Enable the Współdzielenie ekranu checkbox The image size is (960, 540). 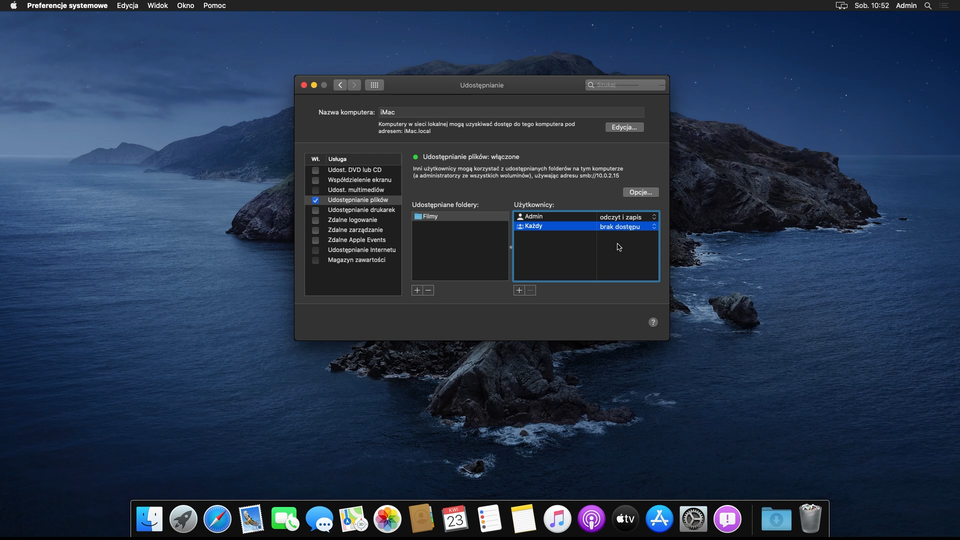[316, 180]
